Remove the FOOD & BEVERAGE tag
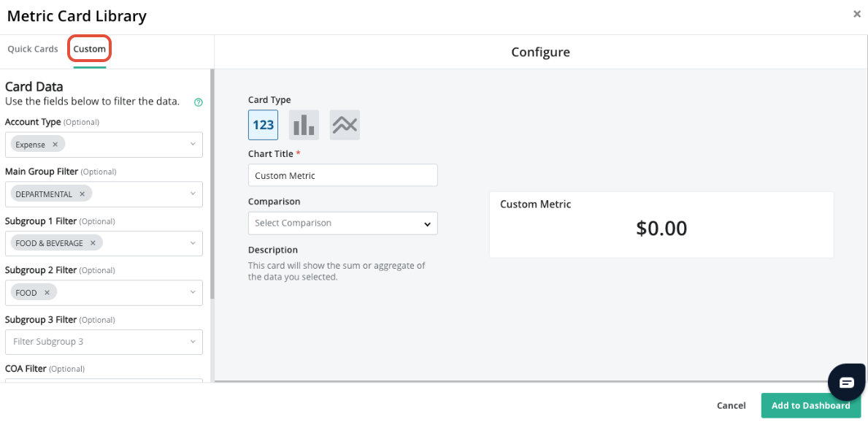 tap(93, 243)
